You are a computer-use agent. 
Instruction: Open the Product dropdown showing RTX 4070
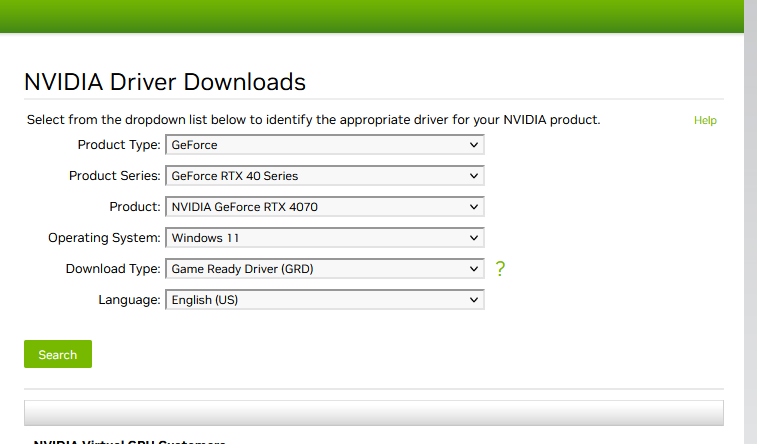click(324, 207)
